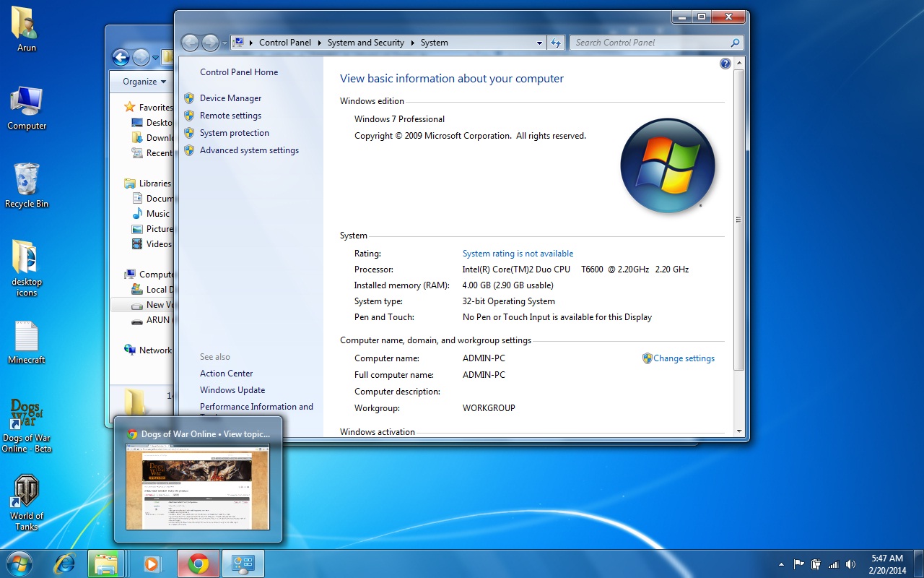The width and height of the screenshot is (924, 578).
Task: Go to Control Panel Home
Action: 239,72
